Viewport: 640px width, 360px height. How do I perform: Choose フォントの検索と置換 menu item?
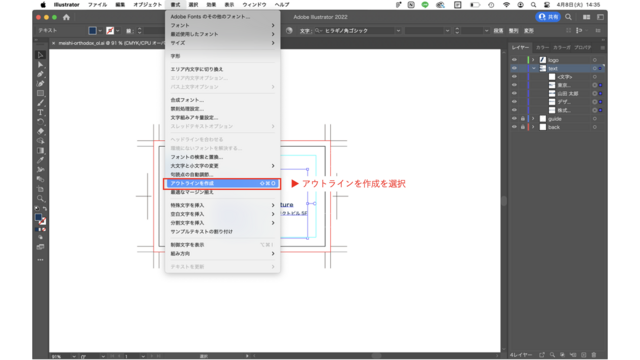click(222, 157)
